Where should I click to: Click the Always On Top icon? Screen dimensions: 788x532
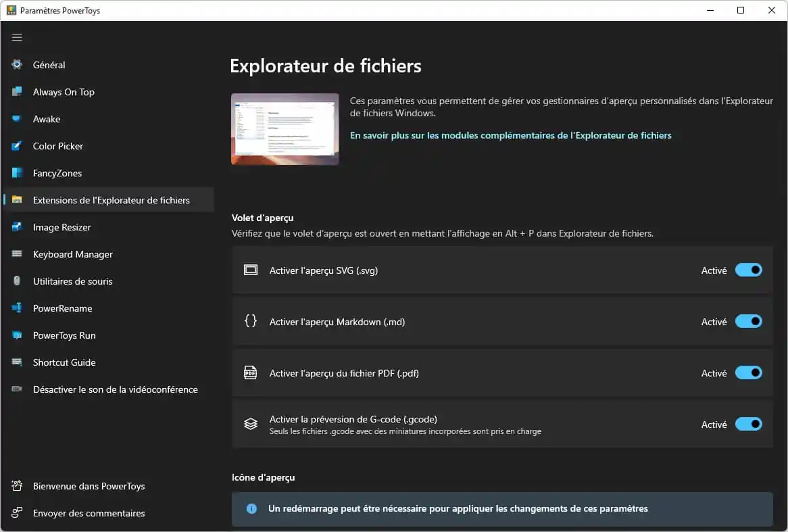[x=17, y=91]
